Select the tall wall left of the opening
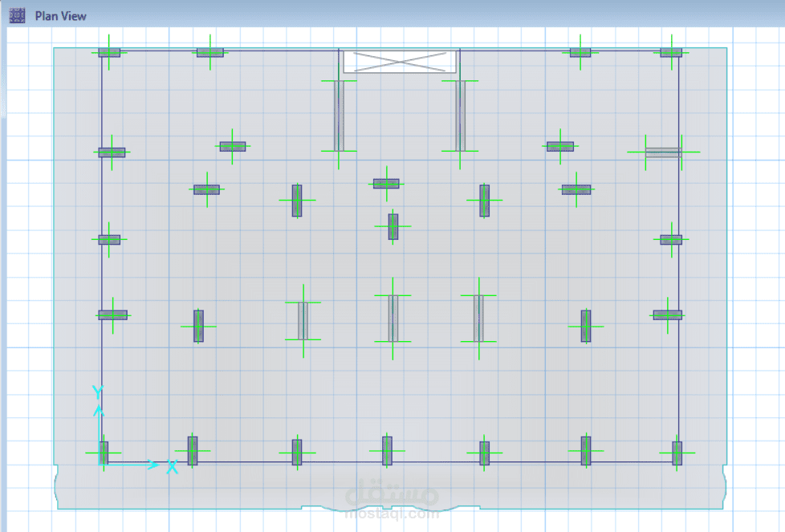 [x=339, y=116]
